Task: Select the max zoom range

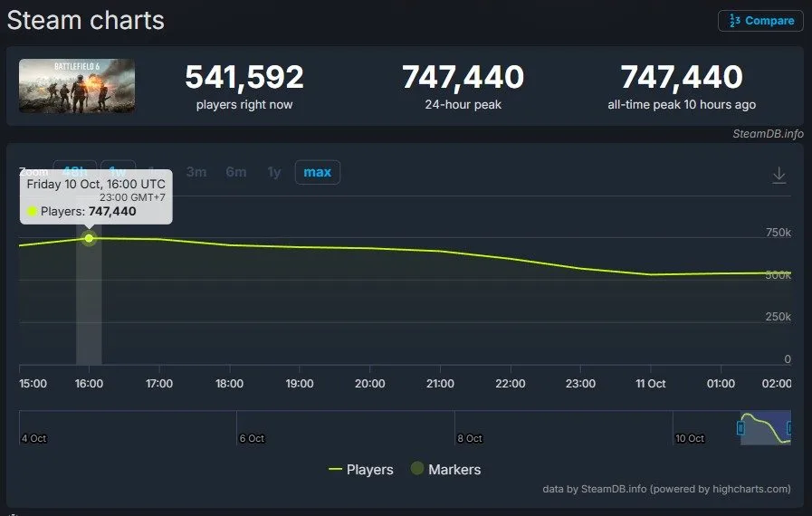Action: pyautogui.click(x=318, y=172)
